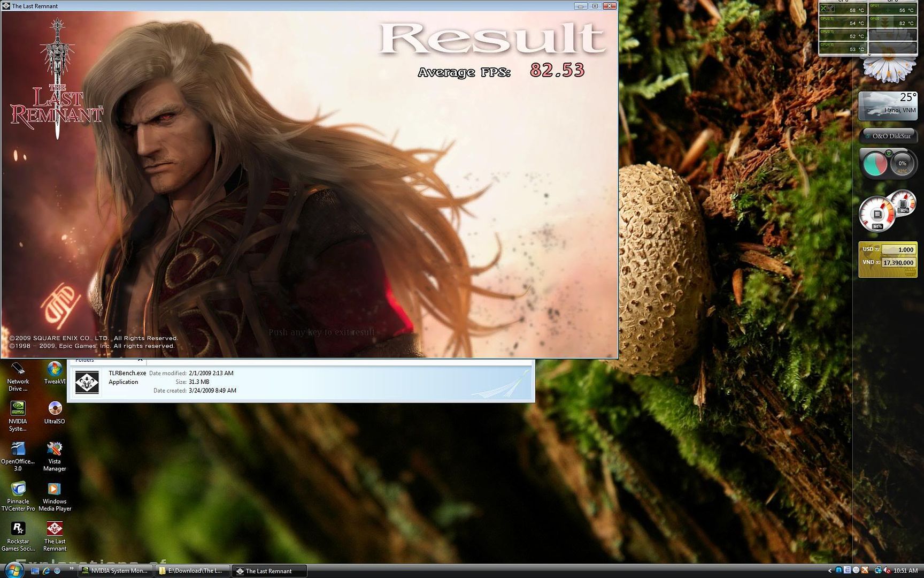The image size is (924, 578).
Task: Launch Vista Manager desktop icon
Action: coord(55,457)
